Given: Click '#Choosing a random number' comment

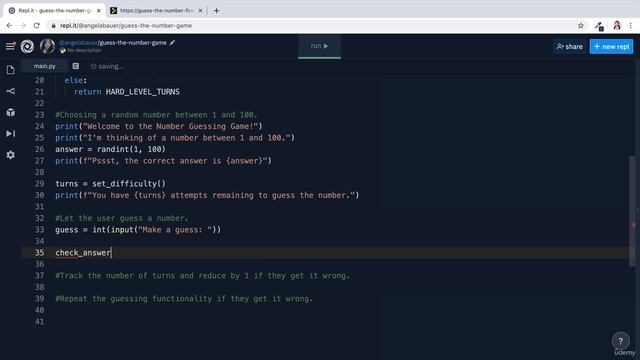Looking at the screenshot, I should tap(156, 115).
